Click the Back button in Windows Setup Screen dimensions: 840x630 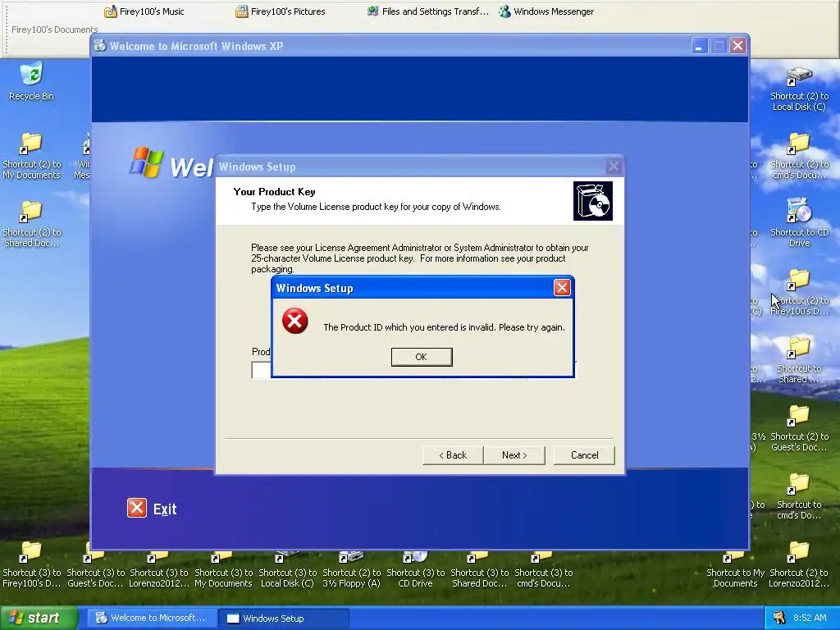click(x=453, y=454)
